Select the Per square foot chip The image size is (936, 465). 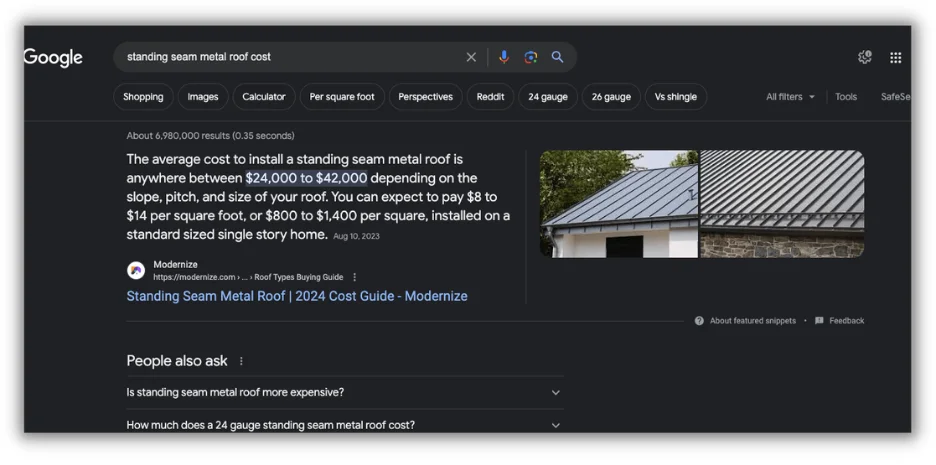point(342,97)
